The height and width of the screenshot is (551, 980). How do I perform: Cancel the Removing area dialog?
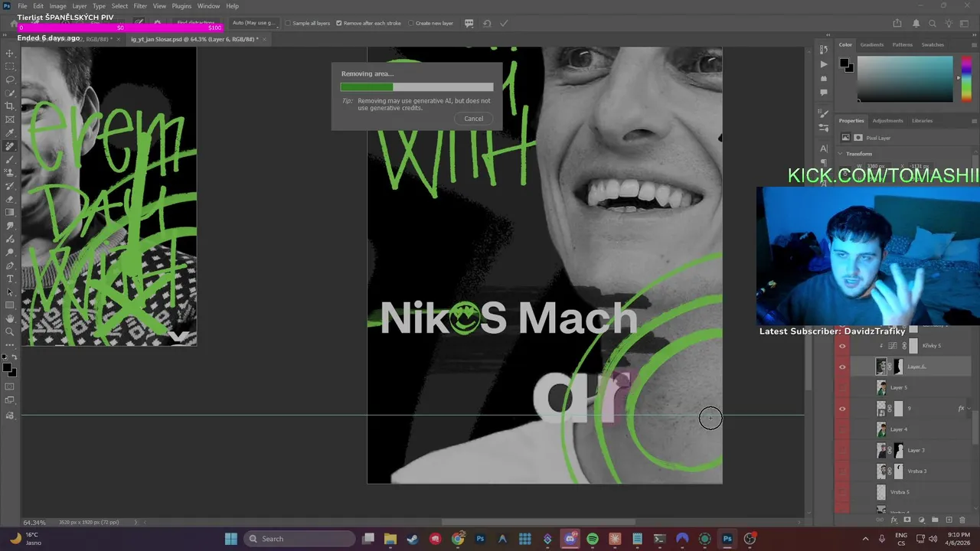tap(474, 119)
